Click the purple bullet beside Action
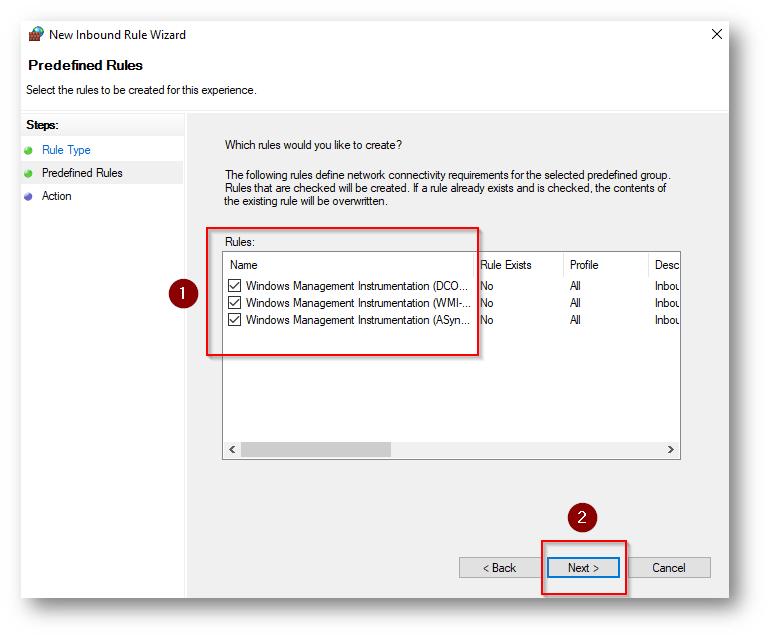Screen dimensions: 771x640 [29, 197]
